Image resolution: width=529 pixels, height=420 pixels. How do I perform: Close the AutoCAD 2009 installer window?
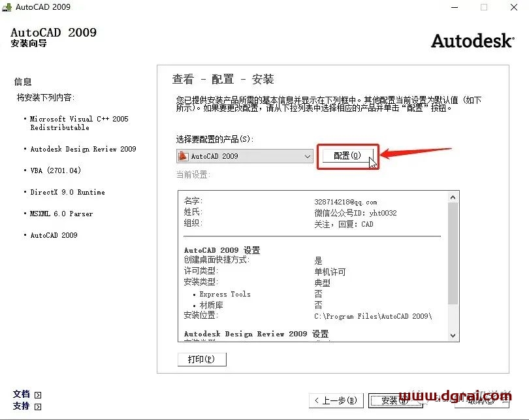pyautogui.click(x=514, y=7)
